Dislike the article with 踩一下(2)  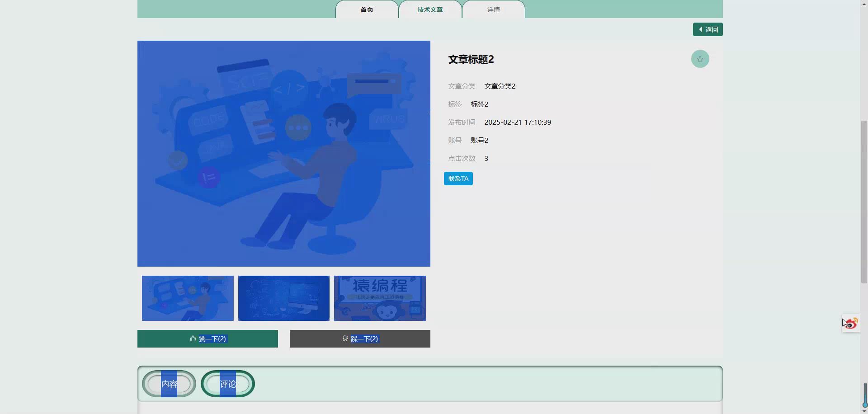(x=360, y=339)
